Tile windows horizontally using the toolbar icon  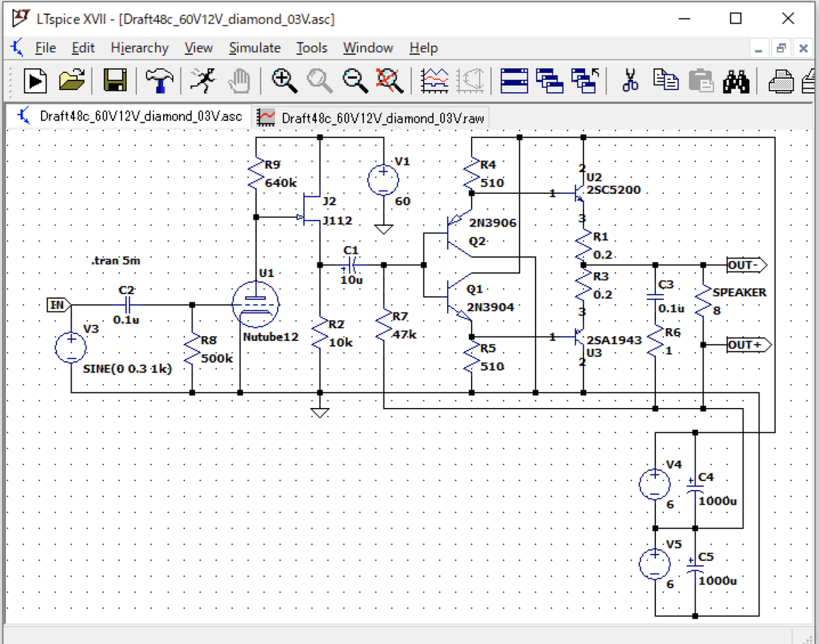tap(514, 81)
